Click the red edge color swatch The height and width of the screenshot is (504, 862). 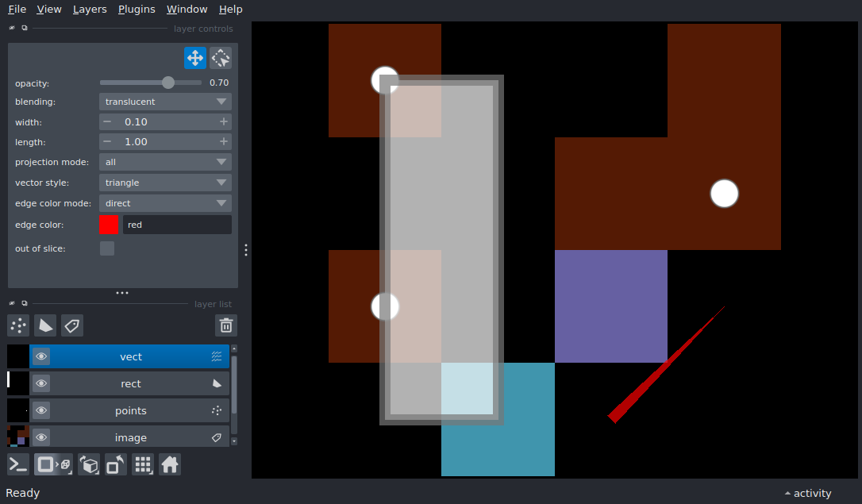[x=110, y=225]
